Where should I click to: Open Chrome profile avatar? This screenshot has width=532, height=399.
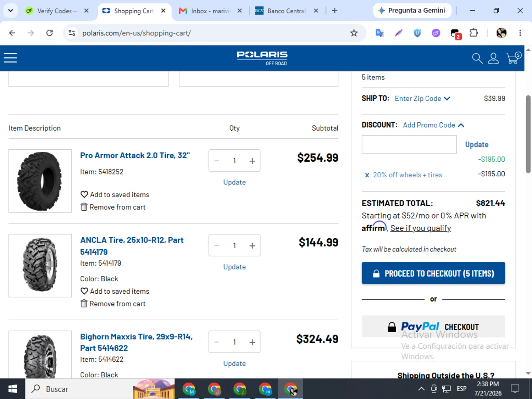pyautogui.click(x=501, y=33)
